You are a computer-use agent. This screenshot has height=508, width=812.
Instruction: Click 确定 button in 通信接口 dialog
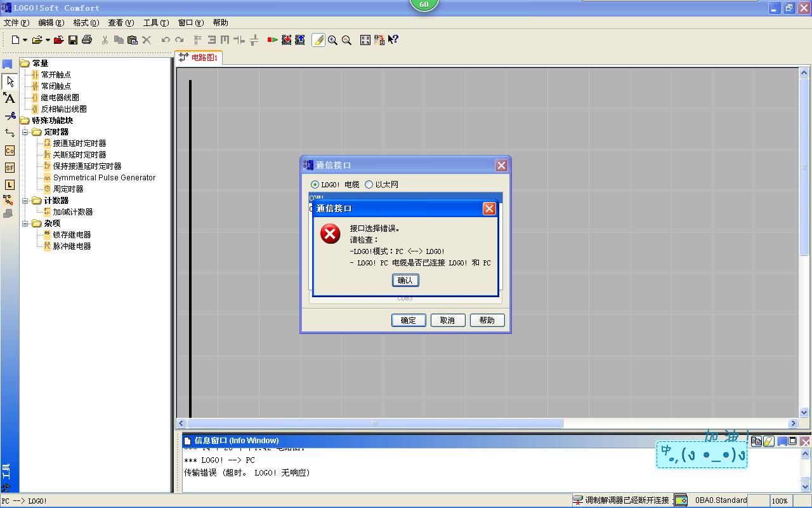409,320
